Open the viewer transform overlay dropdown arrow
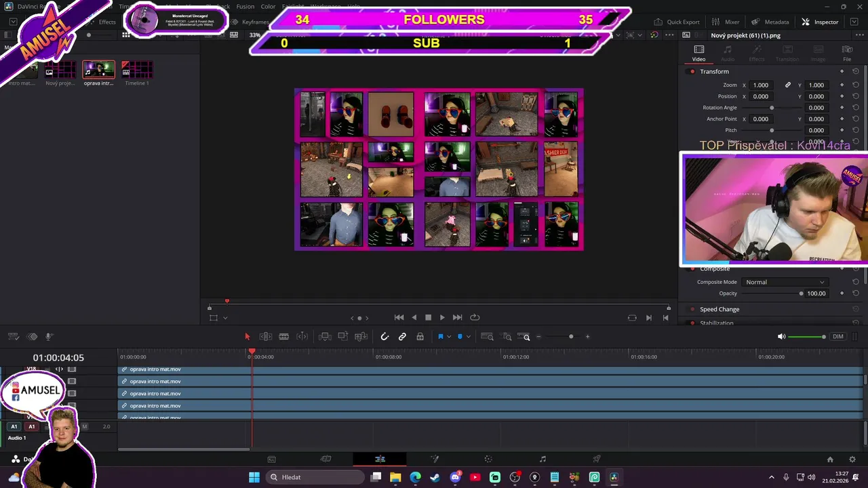868x488 pixels. [225, 318]
